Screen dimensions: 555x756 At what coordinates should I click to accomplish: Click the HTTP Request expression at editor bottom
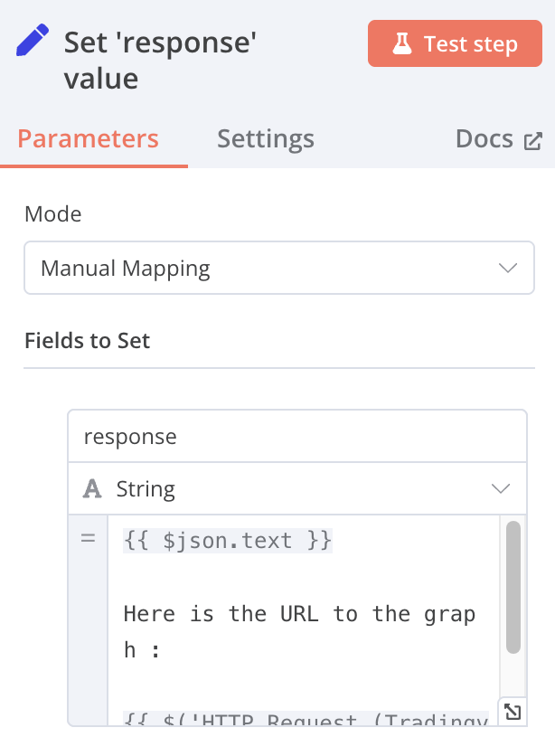306,720
